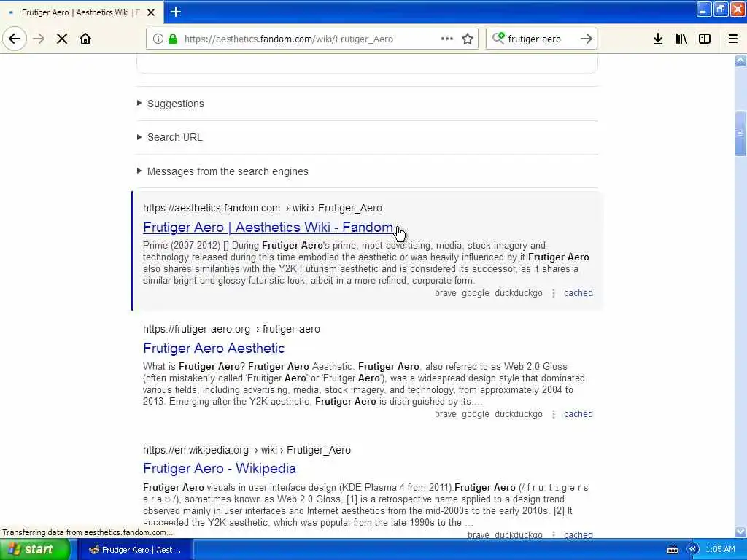Select the Frutiger Aero Aesthetics Wiki tab

[x=80, y=12]
